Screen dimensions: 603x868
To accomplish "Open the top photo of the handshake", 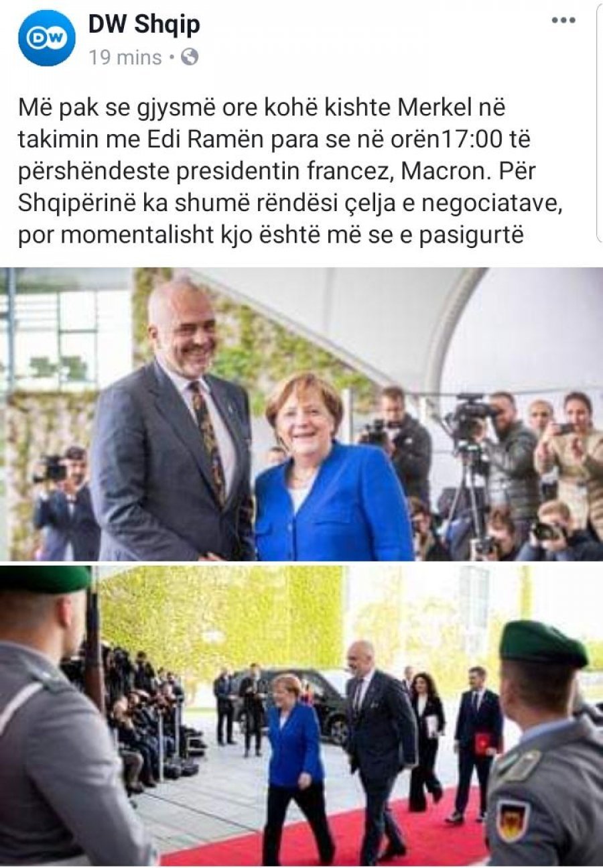I will tap(301, 414).
